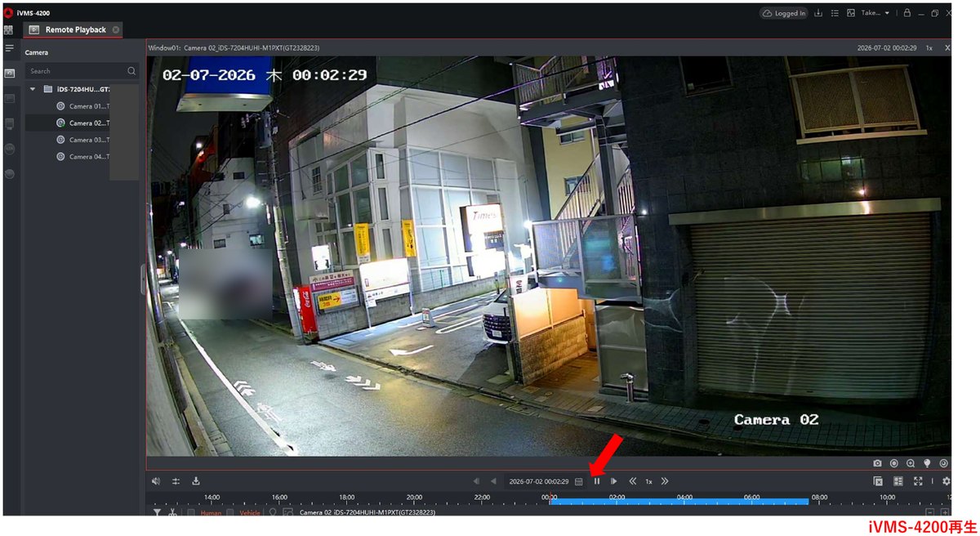Pause playback with the pause button
Viewport: 980px width, 536px height.
pyautogui.click(x=597, y=481)
